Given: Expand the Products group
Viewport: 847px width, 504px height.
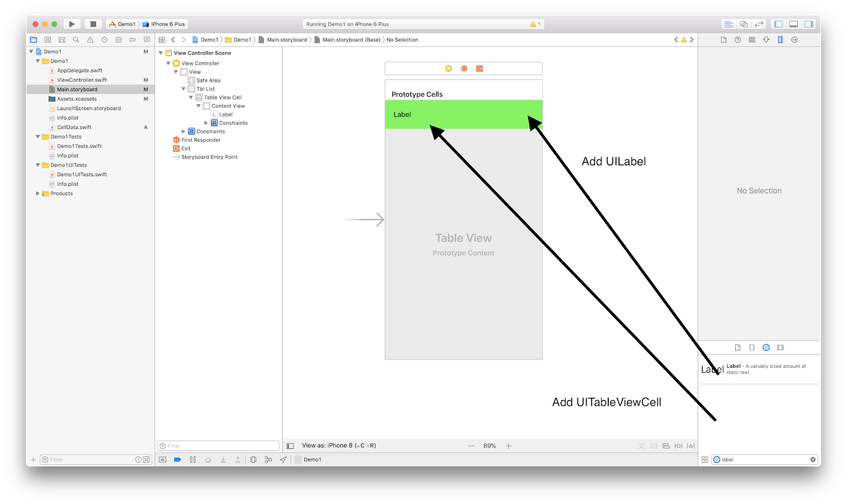Looking at the screenshot, I should pyautogui.click(x=38, y=193).
